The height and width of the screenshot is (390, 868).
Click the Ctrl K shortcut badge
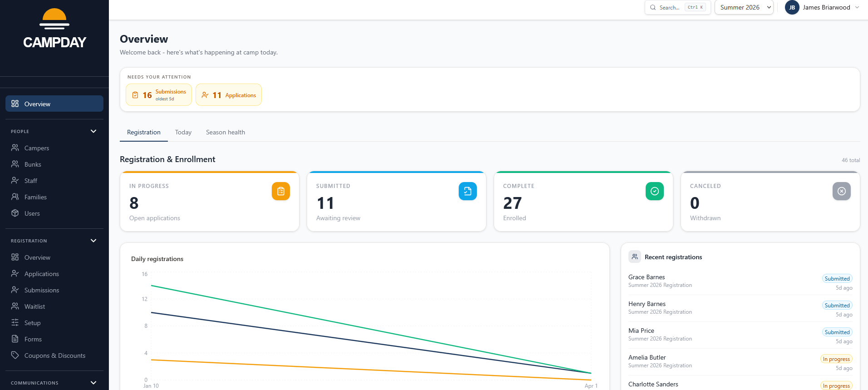(695, 7)
